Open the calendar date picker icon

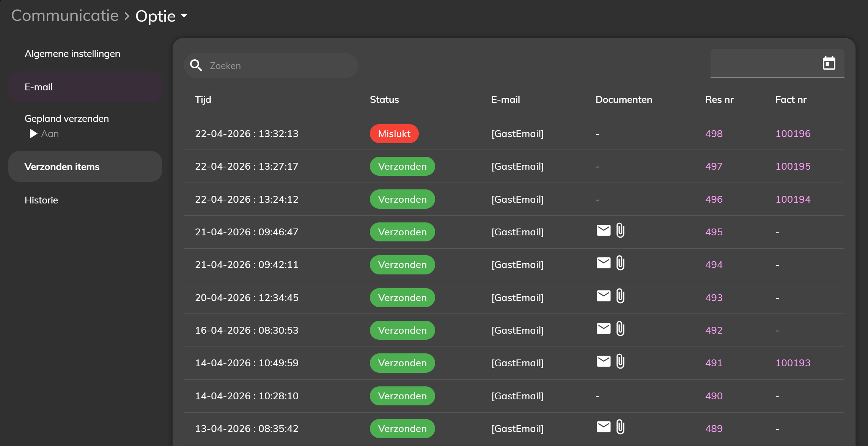coord(829,63)
